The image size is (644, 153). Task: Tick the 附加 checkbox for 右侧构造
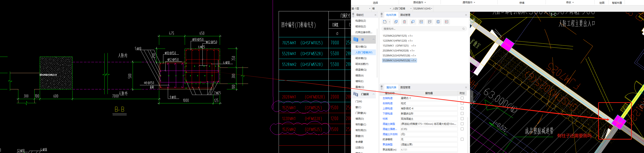point(462,103)
